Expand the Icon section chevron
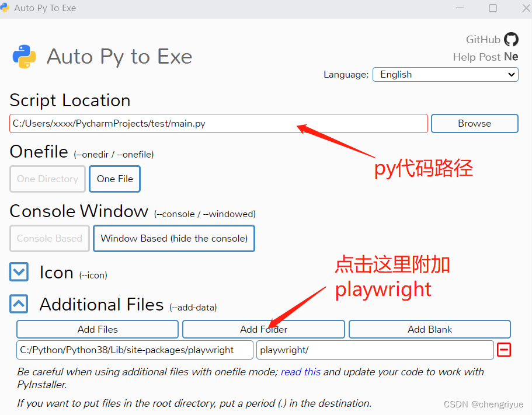This screenshot has height=415, width=532. tap(19, 272)
